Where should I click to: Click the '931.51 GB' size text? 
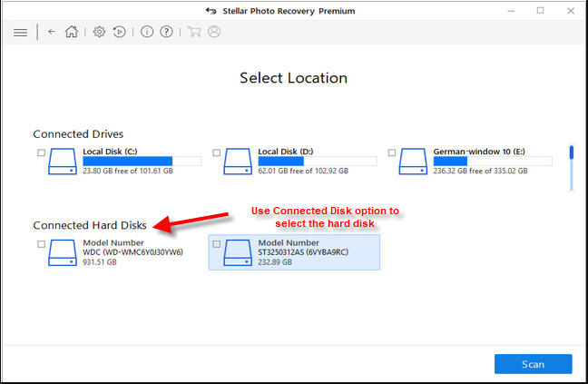click(x=100, y=261)
